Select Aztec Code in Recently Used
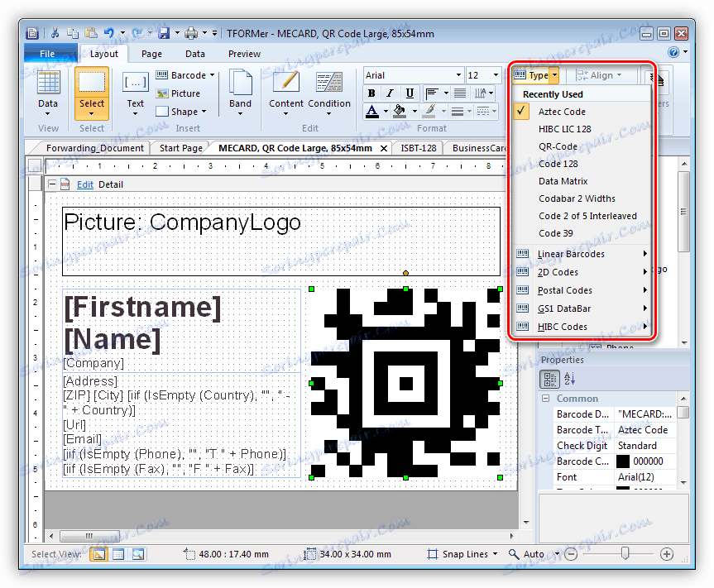Screen dimensions: 714x588 [x=581, y=112]
